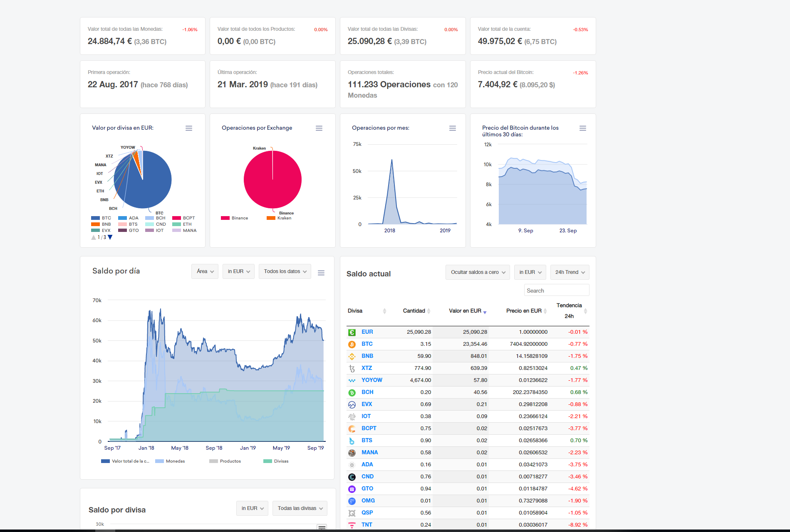Click the MANA coin icon

[x=352, y=453]
